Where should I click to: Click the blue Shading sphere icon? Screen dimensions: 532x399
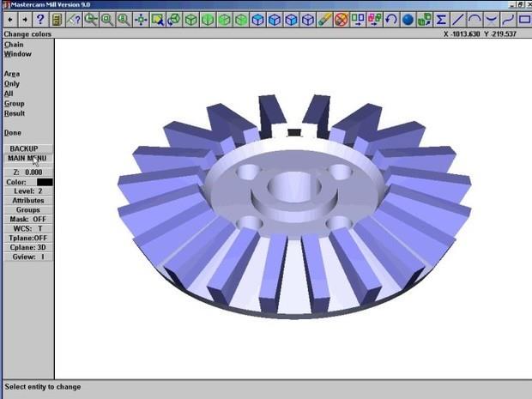coord(408,19)
